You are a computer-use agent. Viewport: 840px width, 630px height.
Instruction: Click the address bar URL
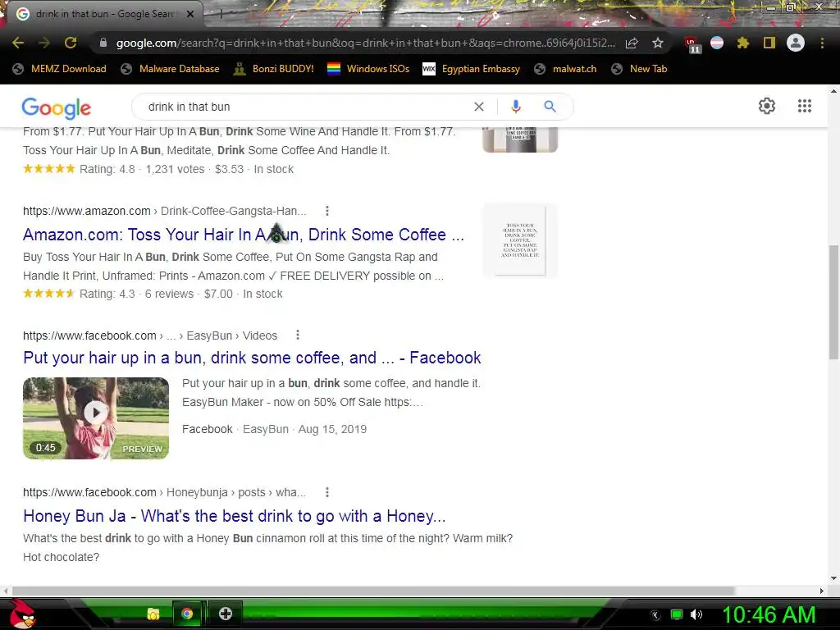click(x=365, y=43)
